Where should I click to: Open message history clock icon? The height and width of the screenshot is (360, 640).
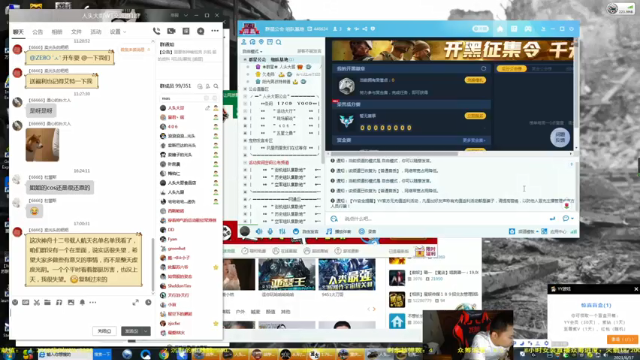[148, 302]
